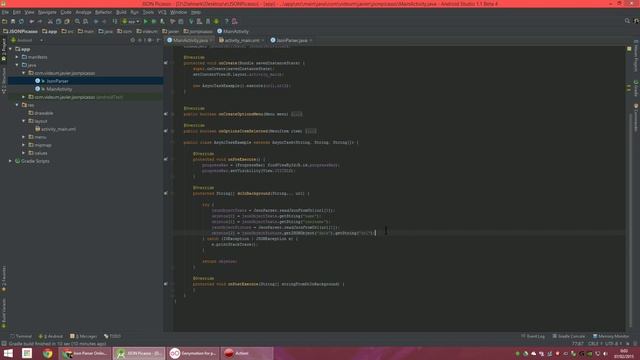Open the Terminal tool window button
Screen dimensions: 640x360
click(20, 336)
